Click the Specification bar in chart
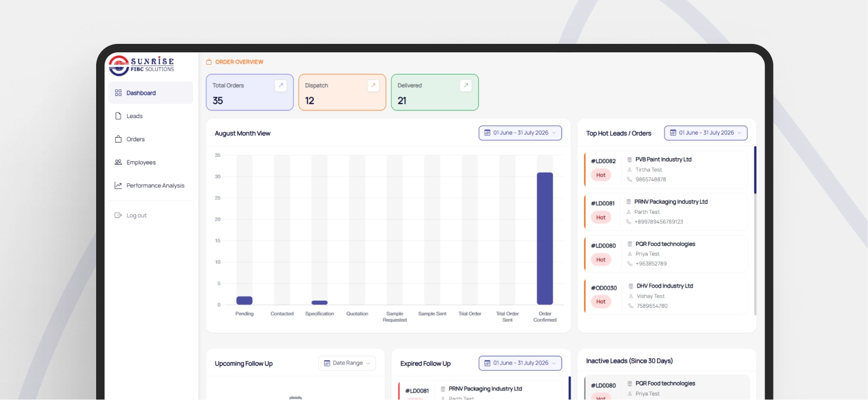The height and width of the screenshot is (400, 868). click(319, 303)
